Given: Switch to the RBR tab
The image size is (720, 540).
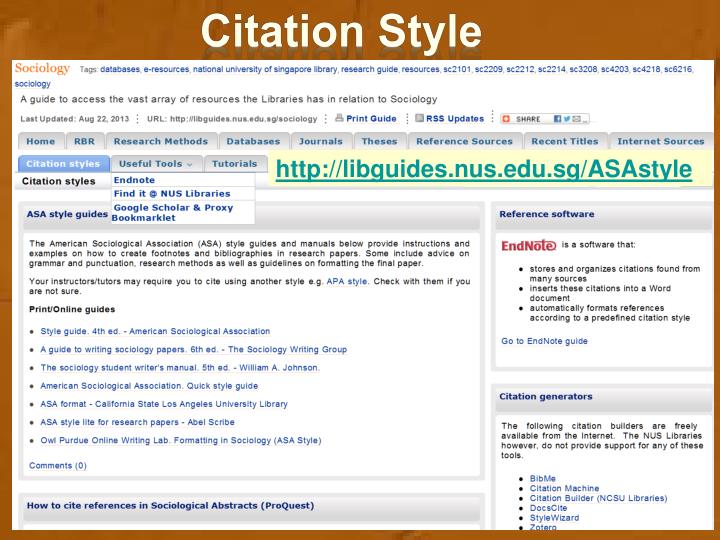Looking at the screenshot, I should (x=84, y=141).
